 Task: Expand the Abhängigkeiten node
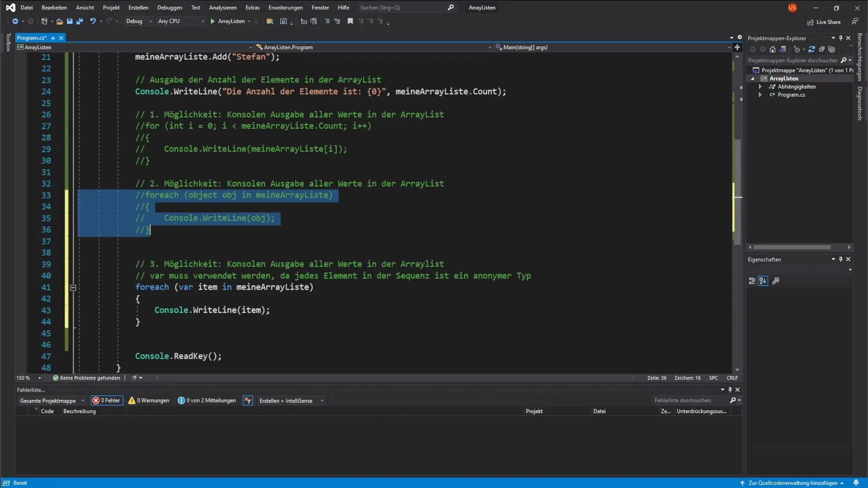(x=760, y=87)
